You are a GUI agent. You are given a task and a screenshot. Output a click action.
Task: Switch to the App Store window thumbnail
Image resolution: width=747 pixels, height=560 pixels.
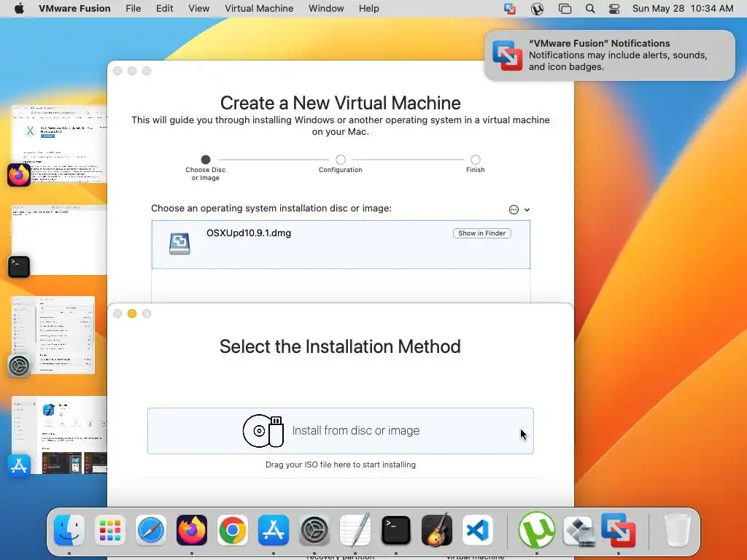[59, 435]
